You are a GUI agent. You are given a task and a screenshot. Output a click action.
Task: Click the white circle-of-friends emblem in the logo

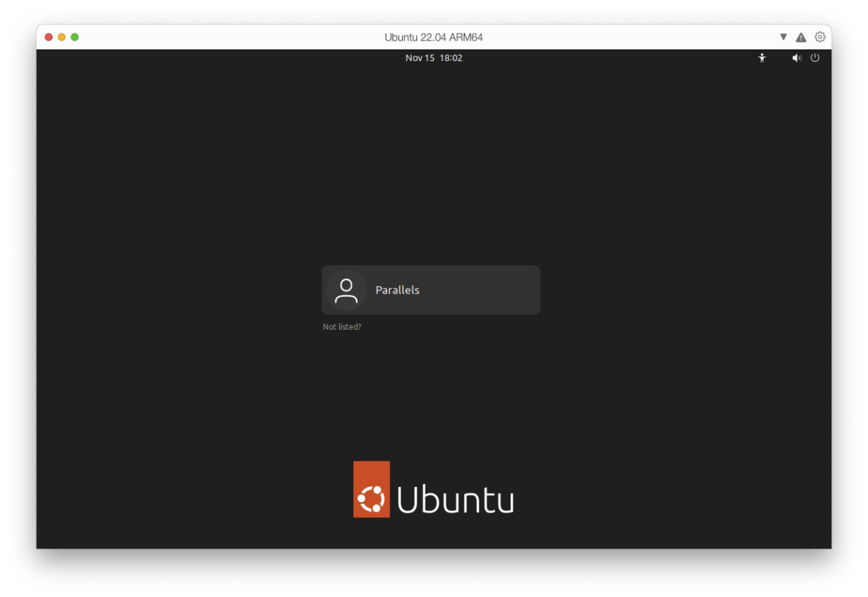point(372,498)
